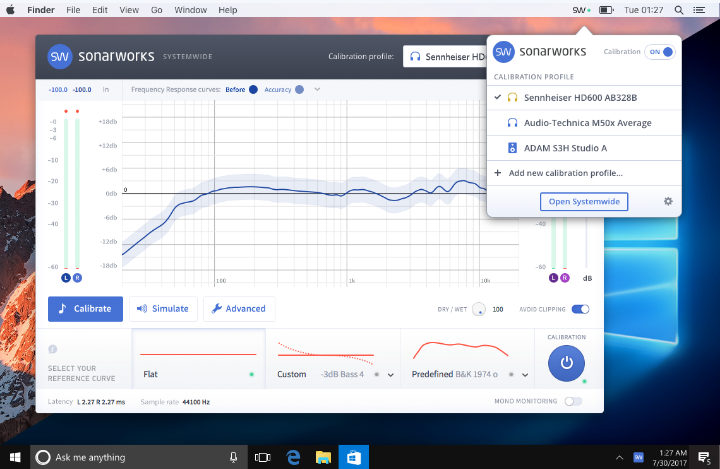
Task: Click the Calibrate button
Action: [85, 309]
